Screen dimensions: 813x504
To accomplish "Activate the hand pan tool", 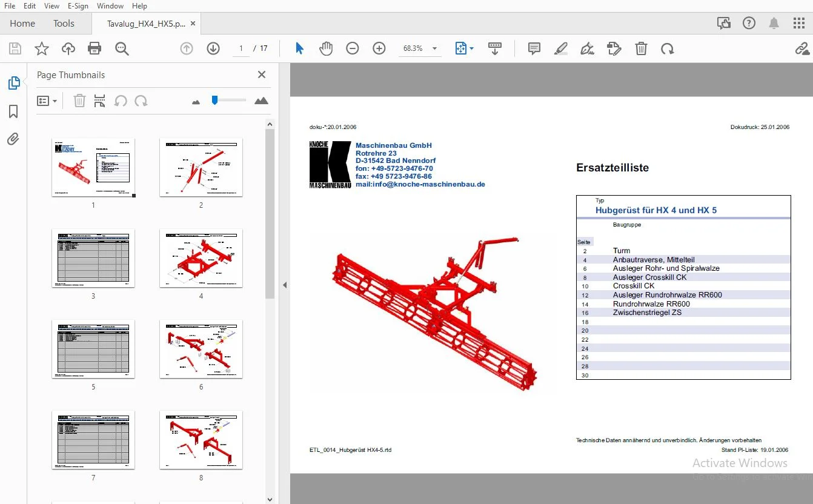I will (x=326, y=48).
